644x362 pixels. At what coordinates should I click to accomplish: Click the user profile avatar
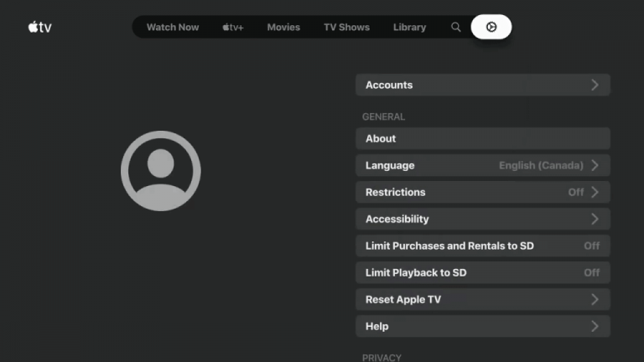point(161,171)
